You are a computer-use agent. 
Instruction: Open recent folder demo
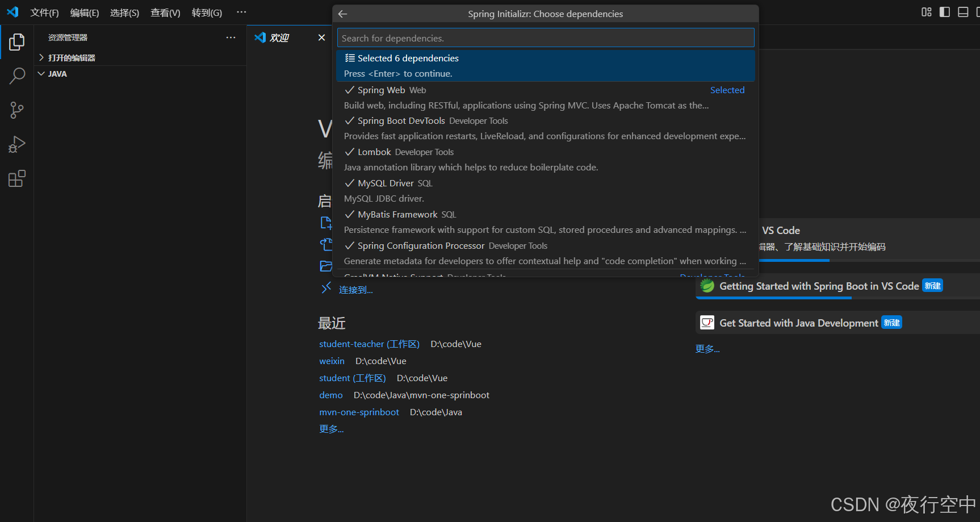pyautogui.click(x=330, y=395)
